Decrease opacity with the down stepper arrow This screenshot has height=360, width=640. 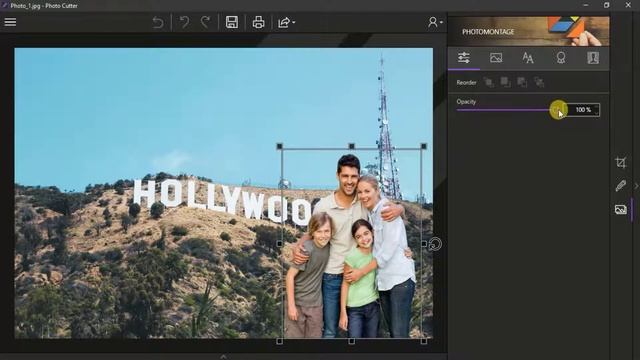[597, 113]
